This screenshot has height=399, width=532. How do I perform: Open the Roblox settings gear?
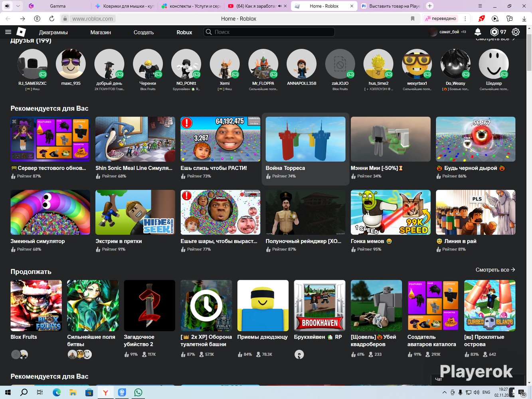[x=516, y=32]
